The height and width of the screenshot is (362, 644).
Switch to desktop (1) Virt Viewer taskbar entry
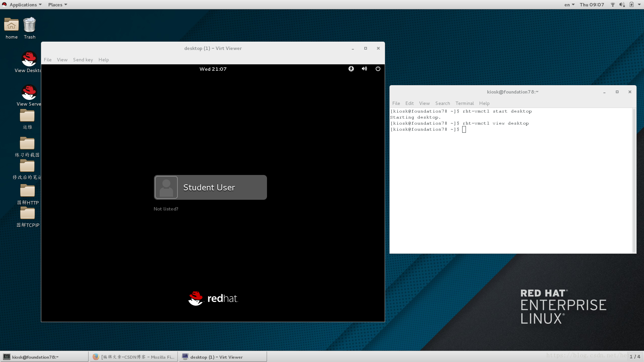pyautogui.click(x=223, y=357)
